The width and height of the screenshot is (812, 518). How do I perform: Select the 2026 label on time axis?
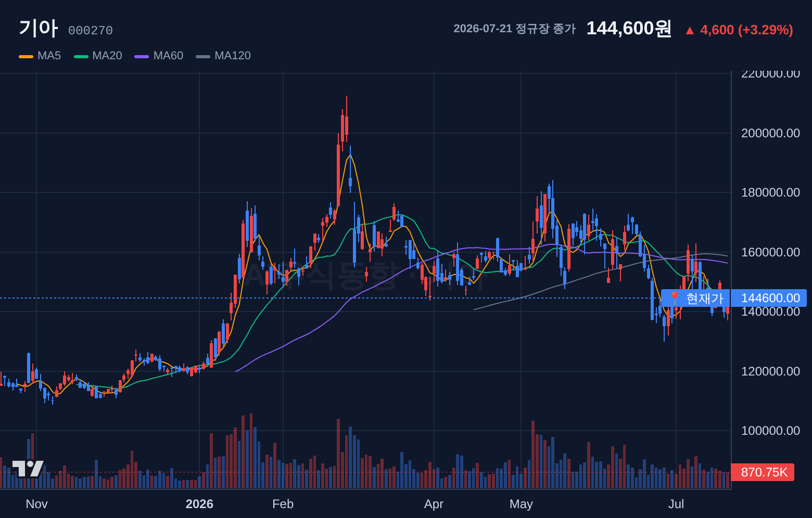click(x=199, y=504)
